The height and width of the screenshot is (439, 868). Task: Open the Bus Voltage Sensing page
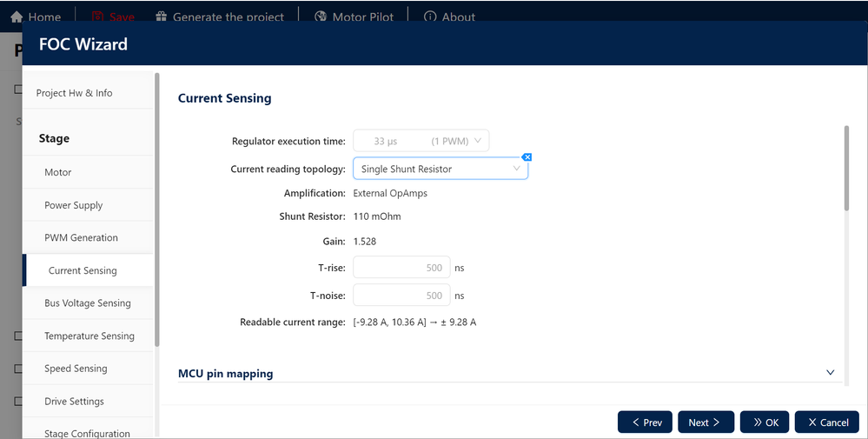click(x=88, y=303)
